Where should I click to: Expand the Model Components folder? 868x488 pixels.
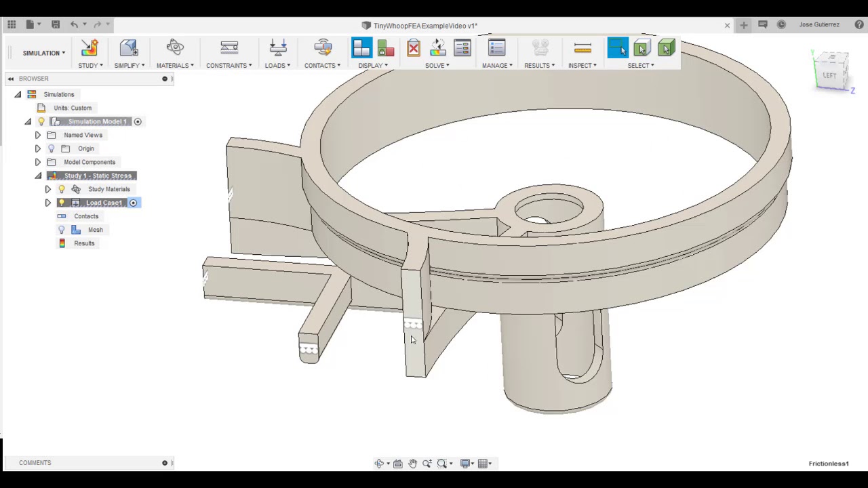(x=38, y=162)
